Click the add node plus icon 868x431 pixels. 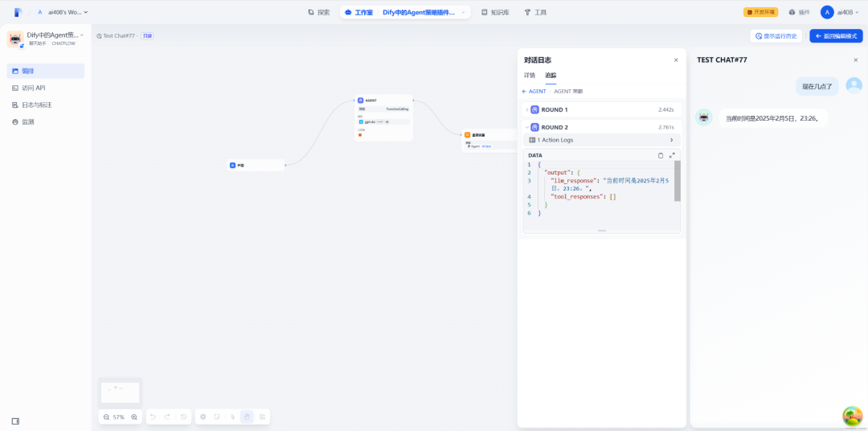click(x=203, y=417)
